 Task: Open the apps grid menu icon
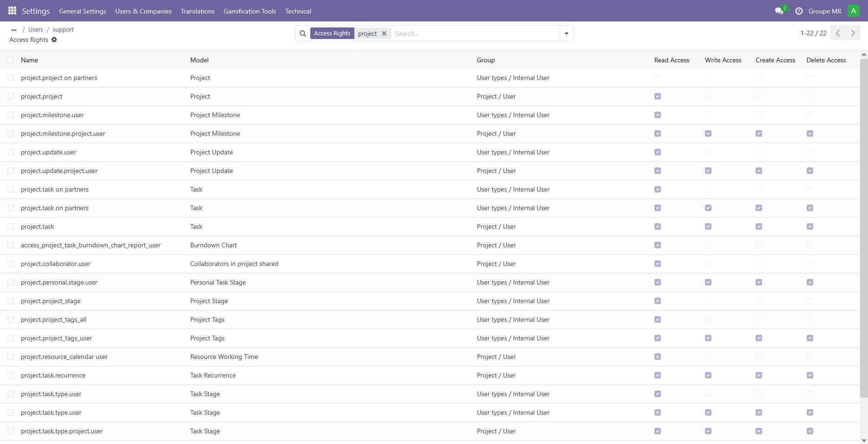pos(13,11)
